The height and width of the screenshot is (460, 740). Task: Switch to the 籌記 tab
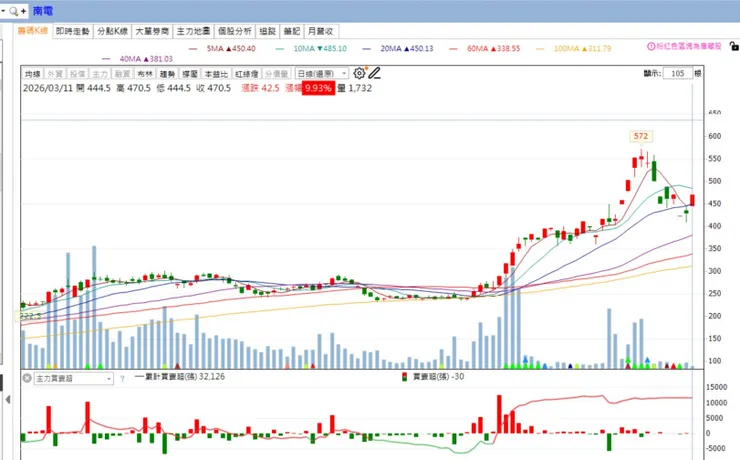pyautogui.click(x=292, y=31)
